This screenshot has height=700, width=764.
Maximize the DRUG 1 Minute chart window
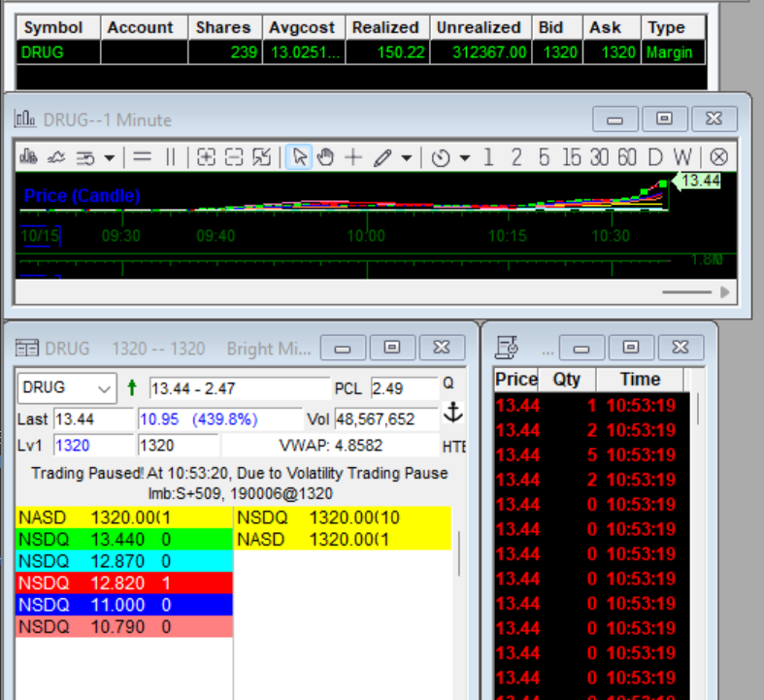point(665,118)
